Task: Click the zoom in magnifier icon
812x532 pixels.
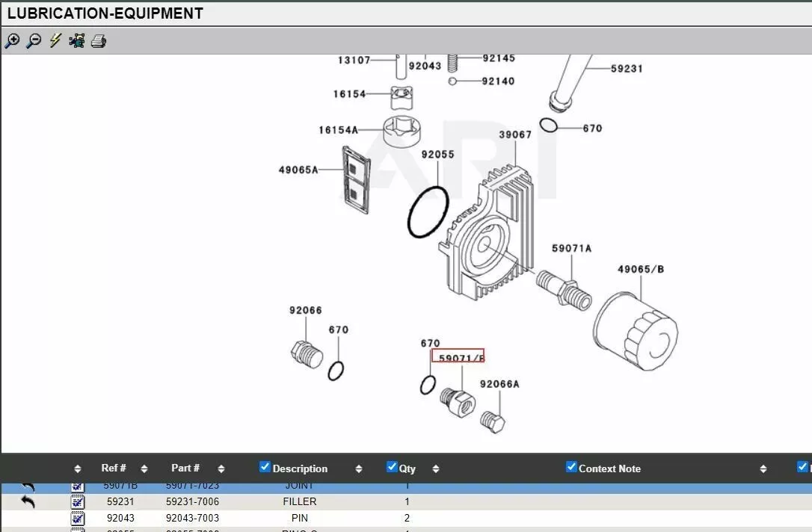Action: click(12, 41)
